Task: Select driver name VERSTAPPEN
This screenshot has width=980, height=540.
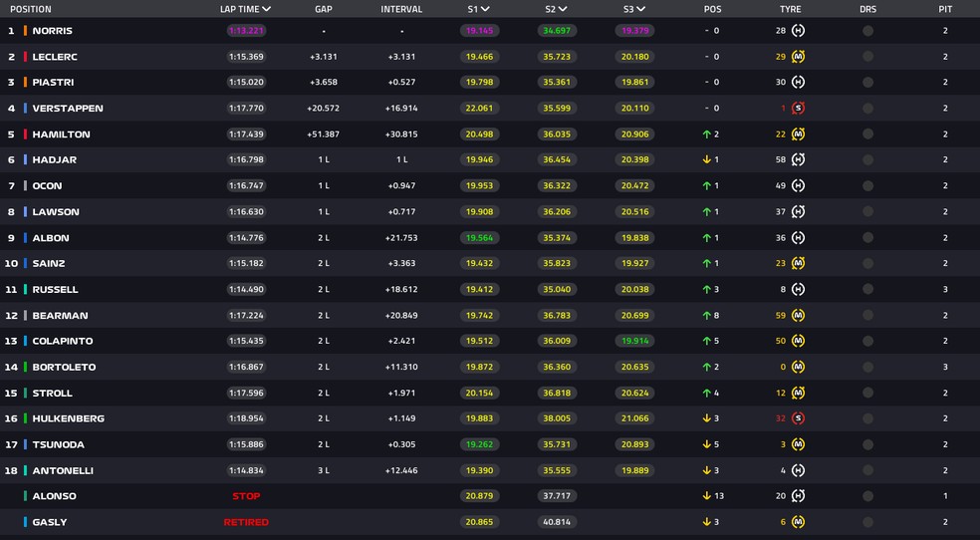Action: 68,109
